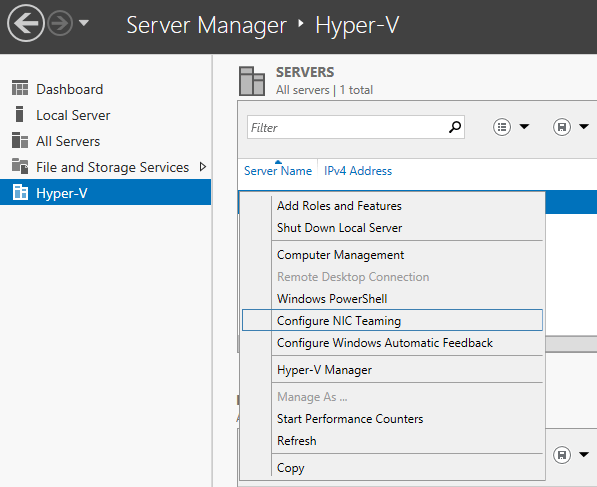Click the Local Server icon
The height and width of the screenshot is (487, 597).
point(19,114)
